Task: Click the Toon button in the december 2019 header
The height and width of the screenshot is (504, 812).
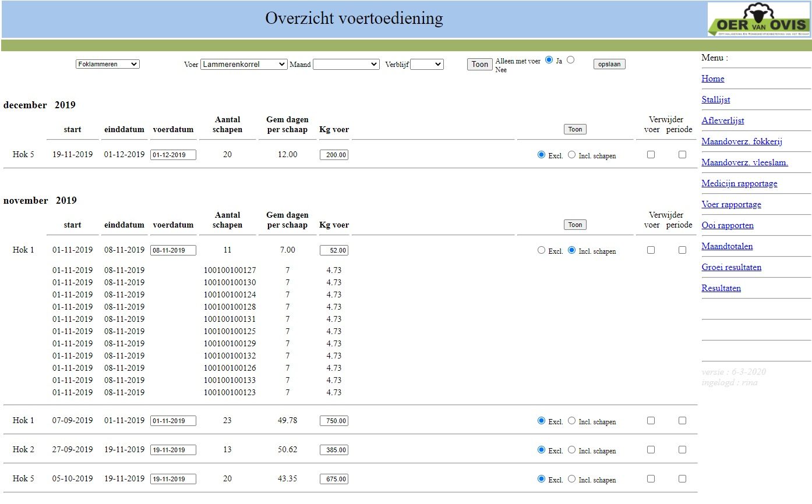Action: pos(575,129)
